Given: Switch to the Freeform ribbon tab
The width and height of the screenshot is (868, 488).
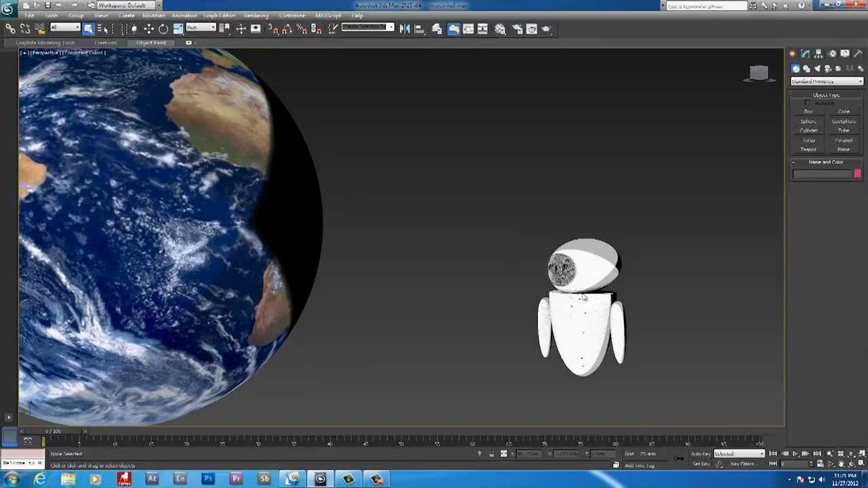Looking at the screenshot, I should coord(105,43).
